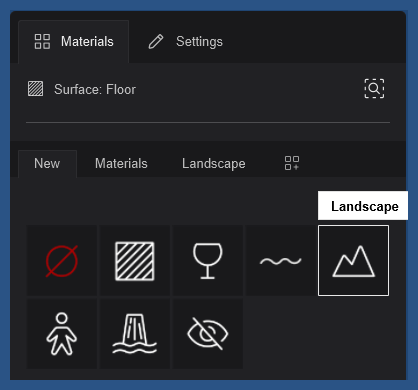Click the pencil icon on Settings tab
Screen dimensions: 418x390
(x=156, y=42)
